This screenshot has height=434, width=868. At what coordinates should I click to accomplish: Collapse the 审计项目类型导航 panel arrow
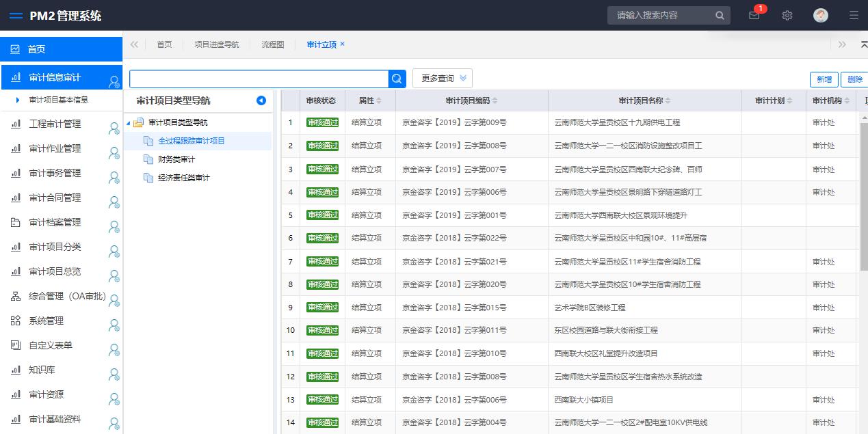coord(261,100)
